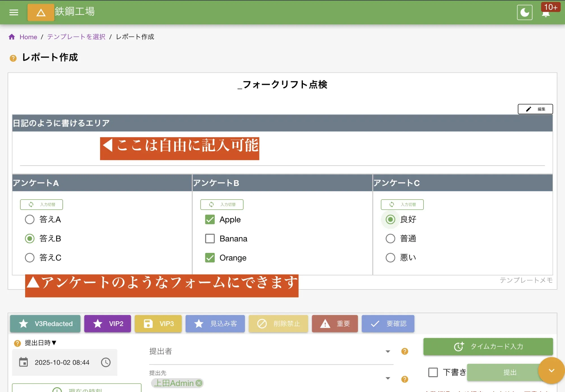Click the help icon next to レポート作成
Viewport: 565px width, 392px height.
click(x=12, y=58)
